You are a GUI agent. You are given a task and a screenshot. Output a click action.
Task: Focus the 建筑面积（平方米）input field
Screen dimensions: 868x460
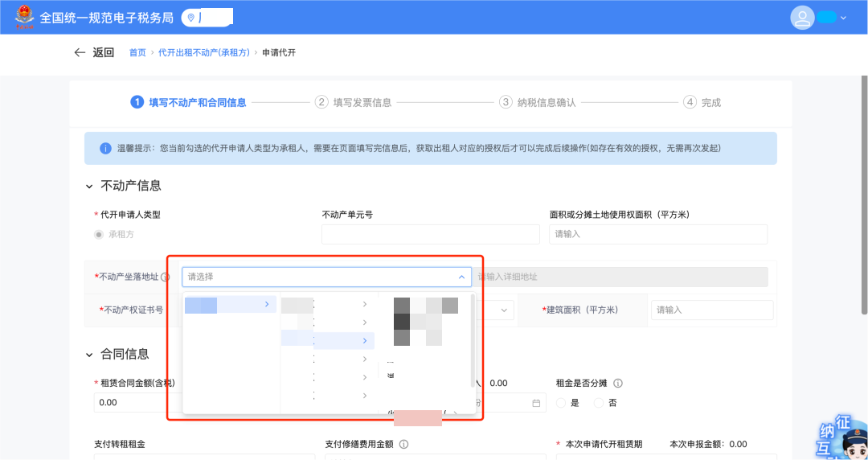click(712, 310)
